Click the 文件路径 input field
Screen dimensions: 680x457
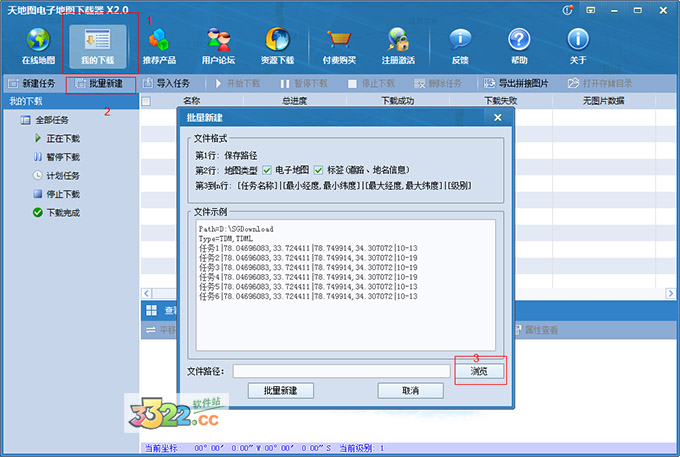tap(341, 371)
